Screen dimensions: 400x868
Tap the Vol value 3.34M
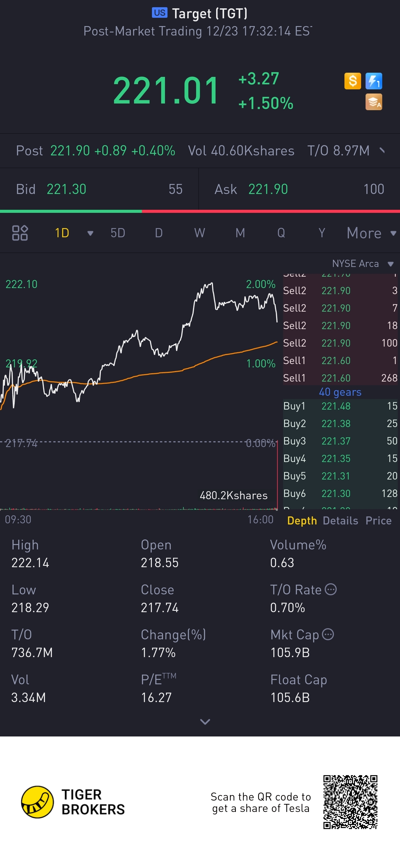tap(28, 698)
